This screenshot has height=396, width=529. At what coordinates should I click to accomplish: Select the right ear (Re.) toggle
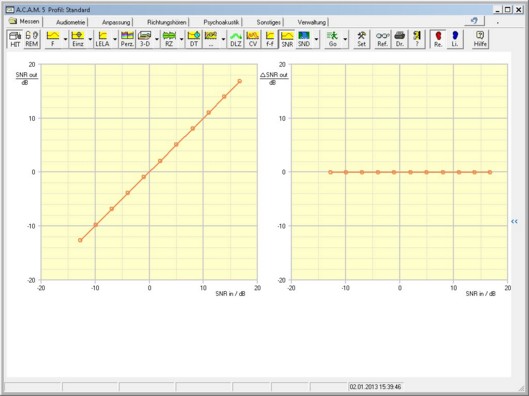438,39
